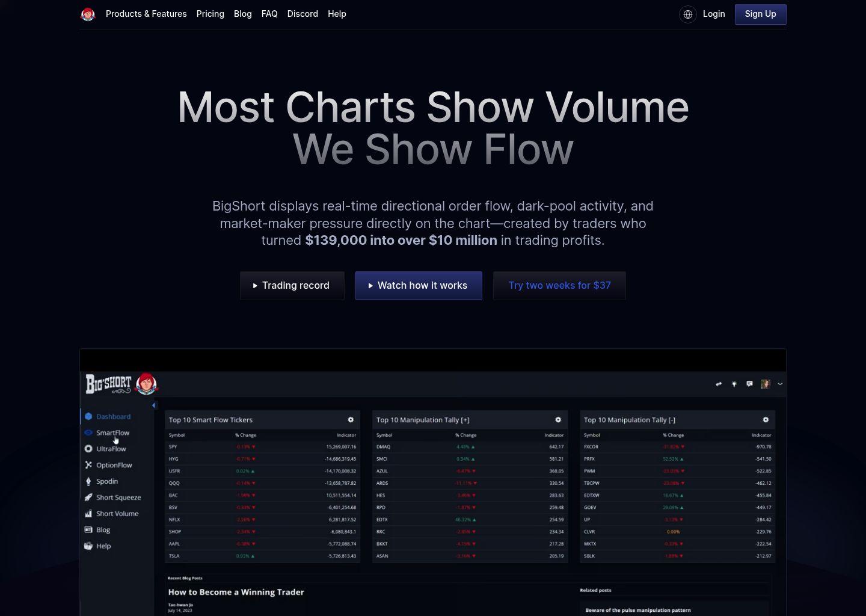
Task: Open the Products & Features menu
Action: coord(146,14)
